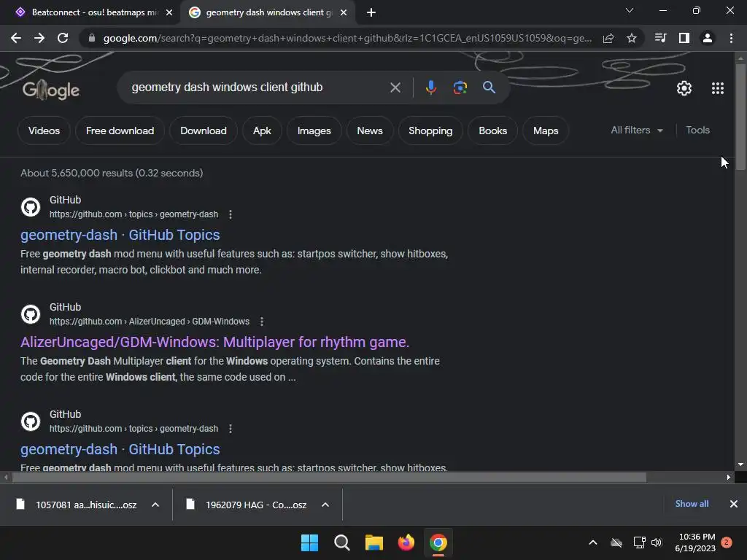Switch to Maps results
Image resolution: width=747 pixels, height=560 pixels.
546,131
